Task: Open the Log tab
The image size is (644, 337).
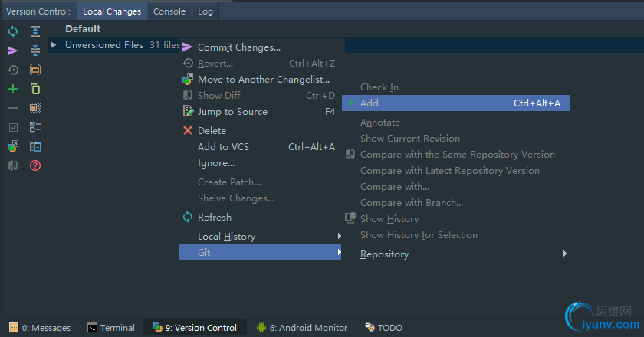Action: pyautogui.click(x=205, y=11)
